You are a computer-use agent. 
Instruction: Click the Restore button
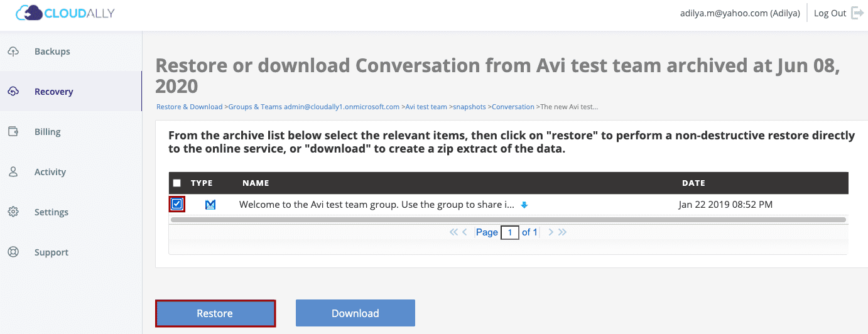215,313
